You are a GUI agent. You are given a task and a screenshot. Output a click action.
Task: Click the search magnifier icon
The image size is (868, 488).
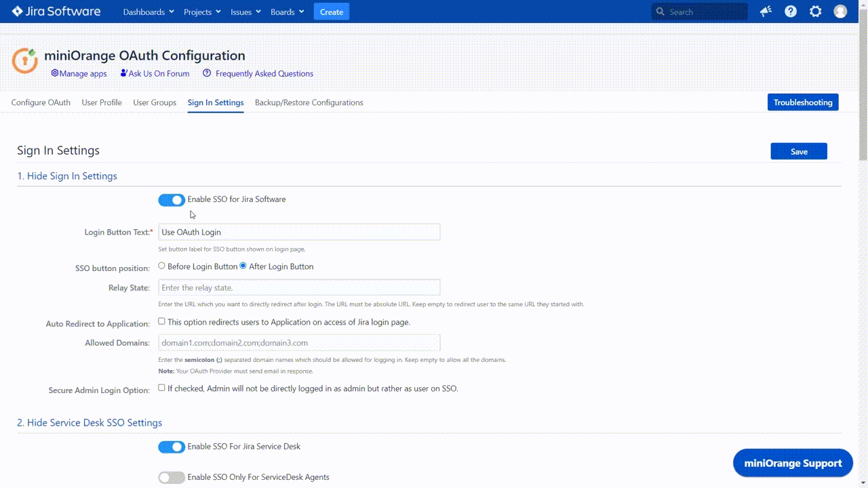click(x=661, y=12)
